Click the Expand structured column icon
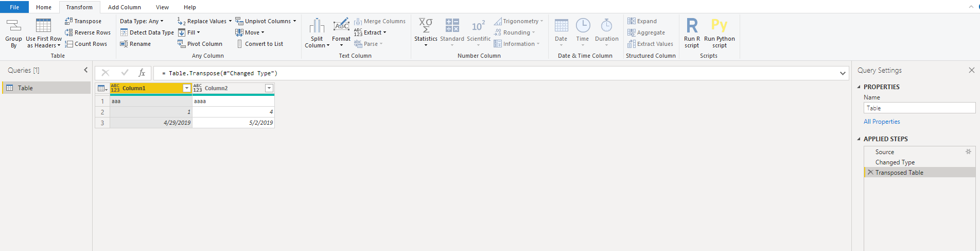Viewport: 980px width, 251px height. tap(631, 21)
